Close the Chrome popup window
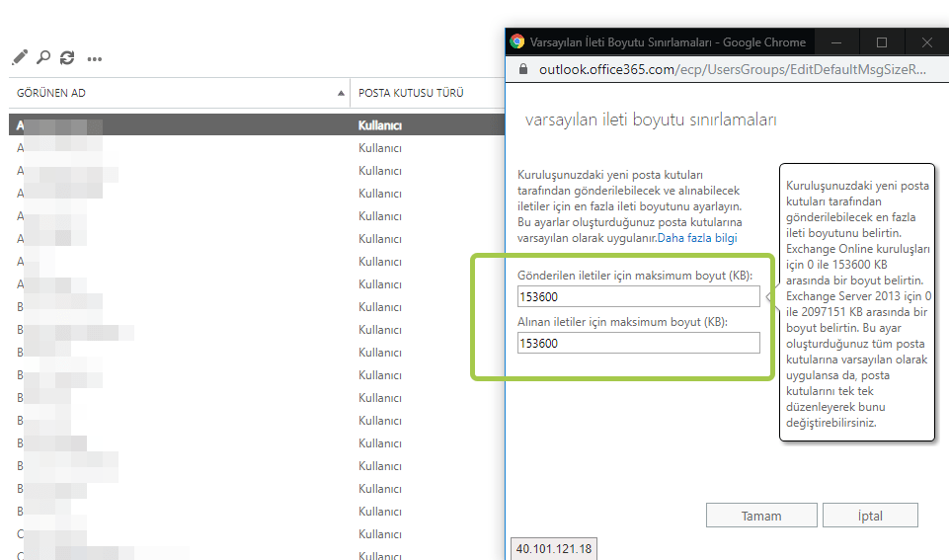The height and width of the screenshot is (560, 949). (x=926, y=42)
